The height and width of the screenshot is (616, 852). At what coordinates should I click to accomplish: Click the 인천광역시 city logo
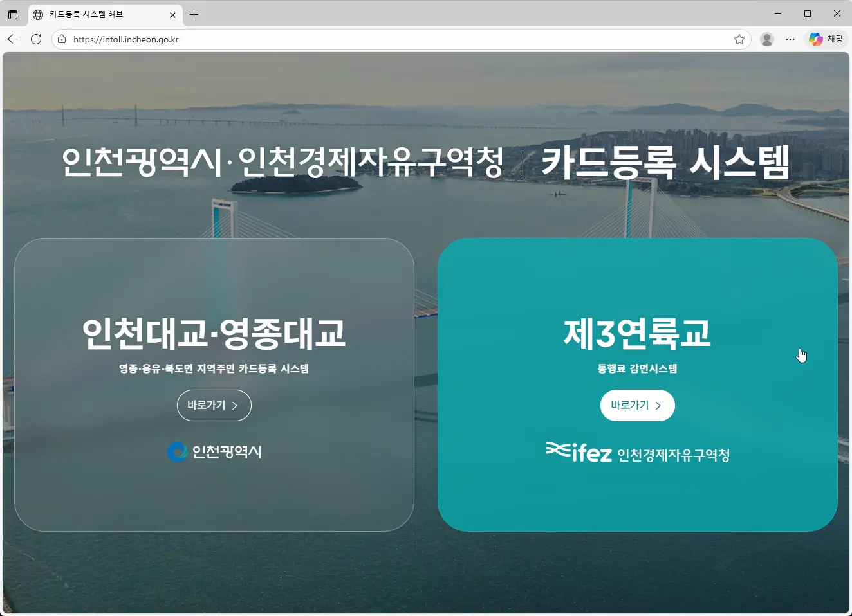214,451
